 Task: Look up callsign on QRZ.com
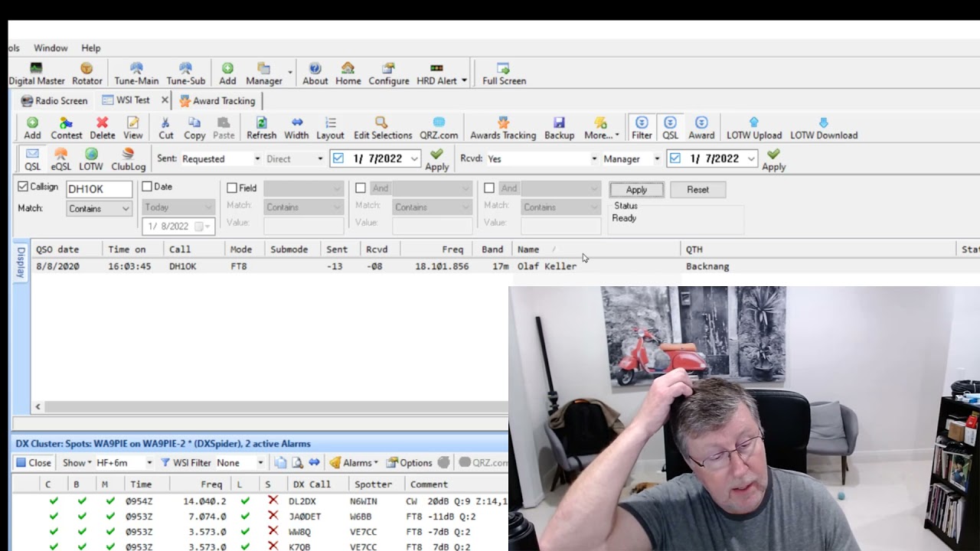pyautogui.click(x=439, y=128)
